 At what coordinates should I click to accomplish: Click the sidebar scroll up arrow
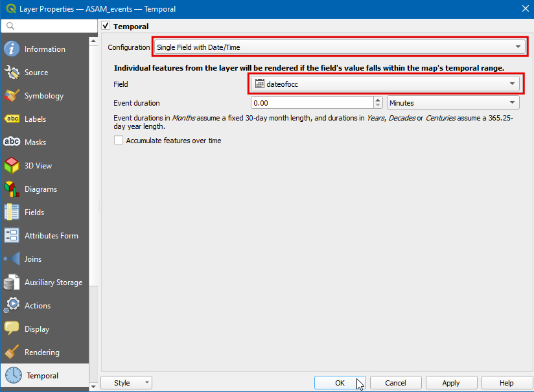coord(93,41)
